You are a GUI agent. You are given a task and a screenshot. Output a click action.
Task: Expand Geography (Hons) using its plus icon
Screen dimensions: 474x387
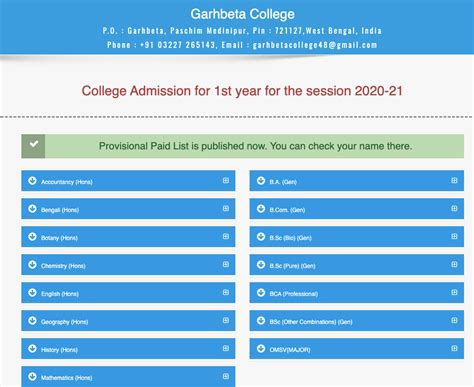point(226,320)
